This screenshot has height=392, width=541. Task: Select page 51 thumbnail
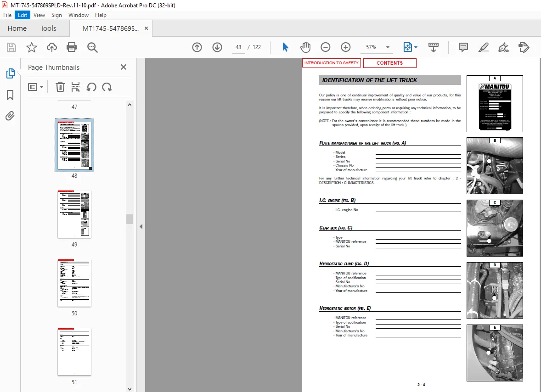click(74, 352)
